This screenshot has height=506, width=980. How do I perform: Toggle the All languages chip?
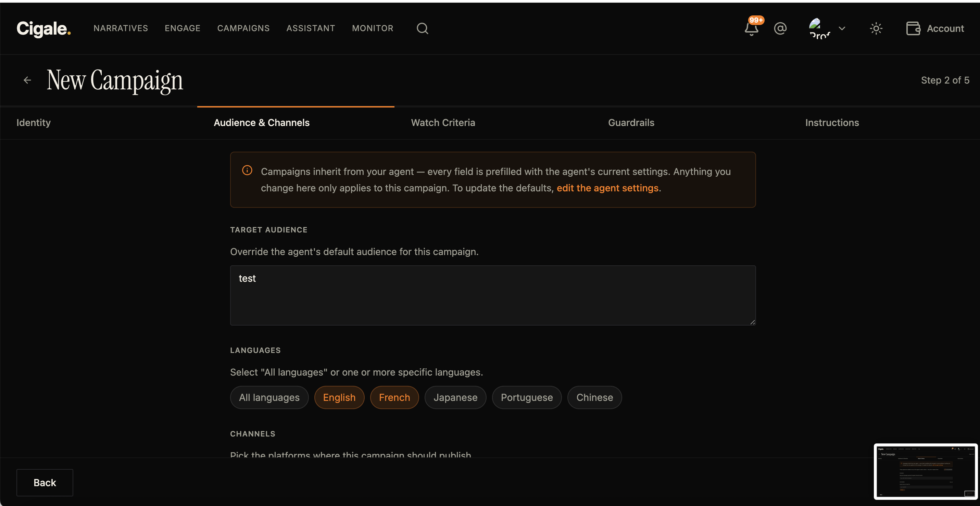pyautogui.click(x=269, y=397)
